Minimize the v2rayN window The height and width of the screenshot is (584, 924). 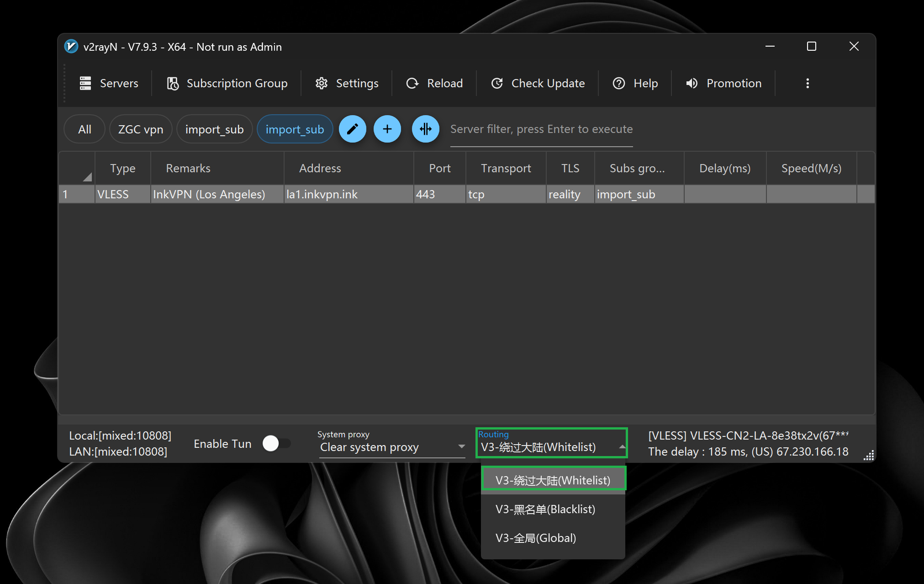click(x=770, y=46)
